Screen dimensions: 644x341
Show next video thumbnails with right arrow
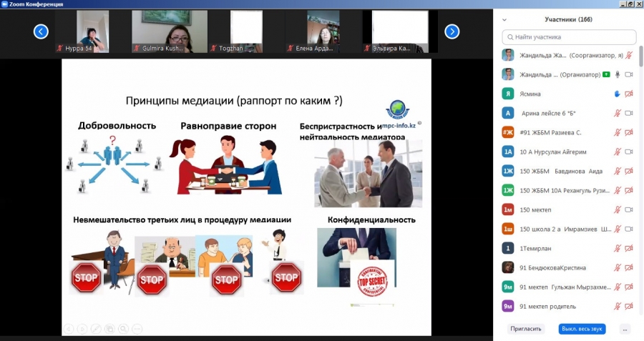(x=452, y=31)
